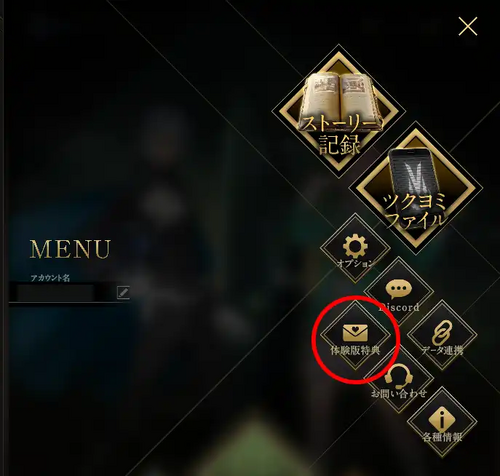Select the 体験版特典 envelope heart icon
The width and height of the screenshot is (500, 476).
pyautogui.click(x=355, y=333)
